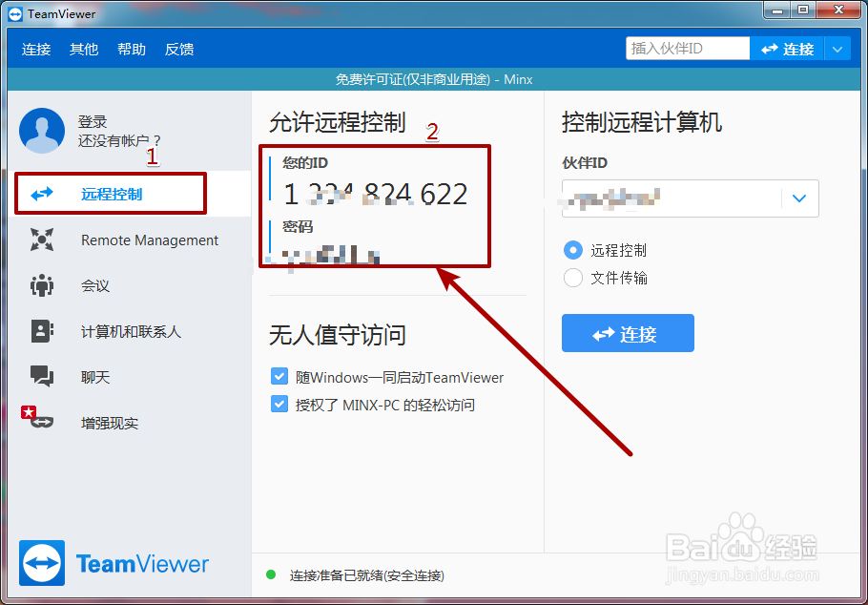Click the Remote Management expand-arrows icon
The width and height of the screenshot is (868, 605).
(x=42, y=240)
